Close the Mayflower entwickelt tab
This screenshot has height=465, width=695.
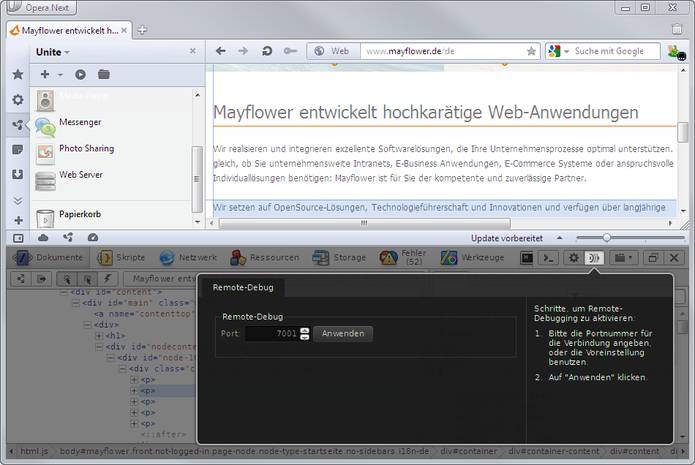pyautogui.click(x=124, y=31)
